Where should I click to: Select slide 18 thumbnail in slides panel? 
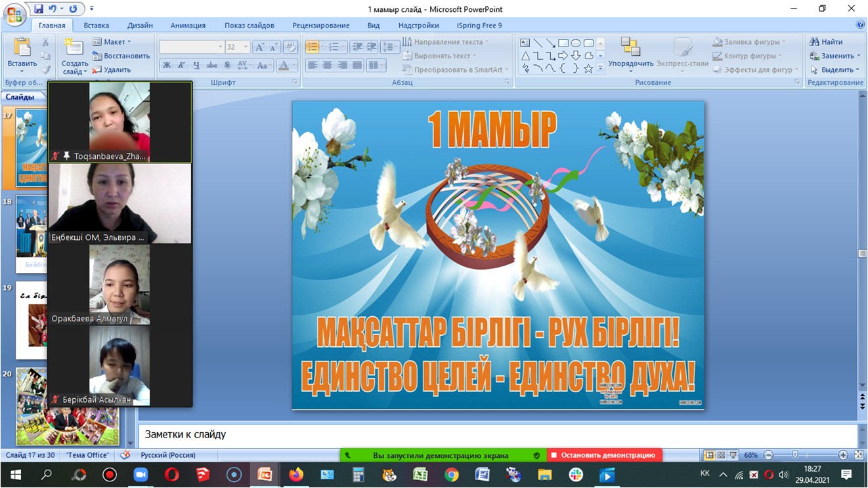[32, 233]
